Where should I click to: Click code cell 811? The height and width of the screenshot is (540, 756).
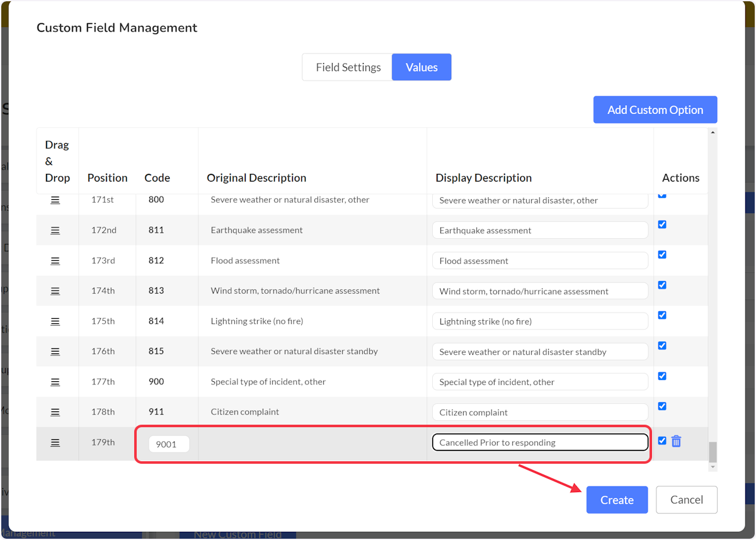[x=156, y=230]
